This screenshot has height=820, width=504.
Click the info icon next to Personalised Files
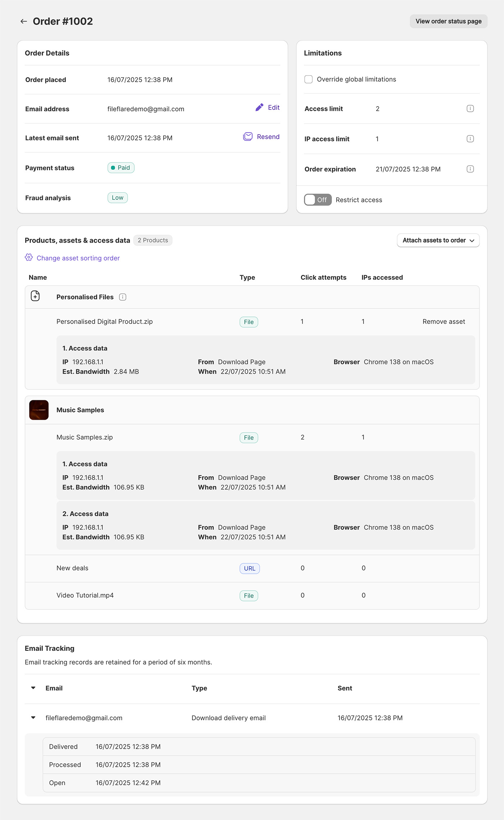click(x=123, y=297)
